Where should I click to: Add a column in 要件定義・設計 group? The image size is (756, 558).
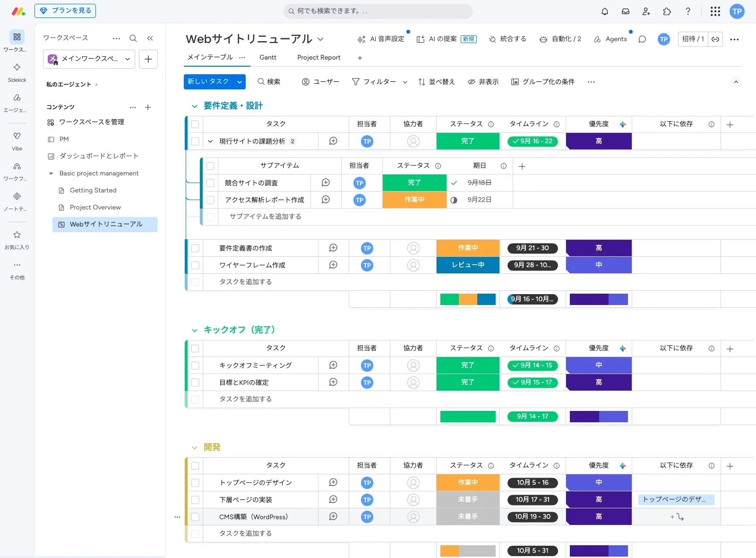pos(730,124)
